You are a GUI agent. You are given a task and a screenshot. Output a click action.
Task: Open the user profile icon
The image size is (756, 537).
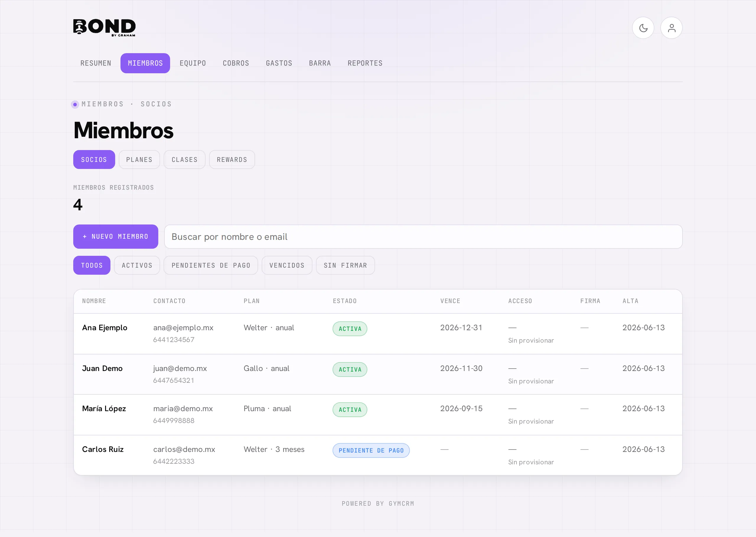(x=671, y=28)
